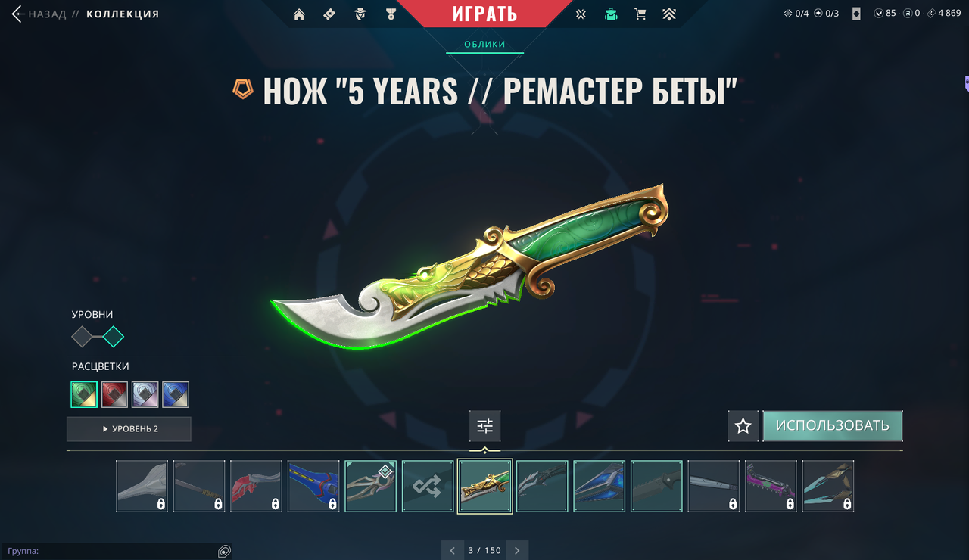Open the Premier chevrons icon
This screenshot has height=560, width=969.
(x=669, y=14)
